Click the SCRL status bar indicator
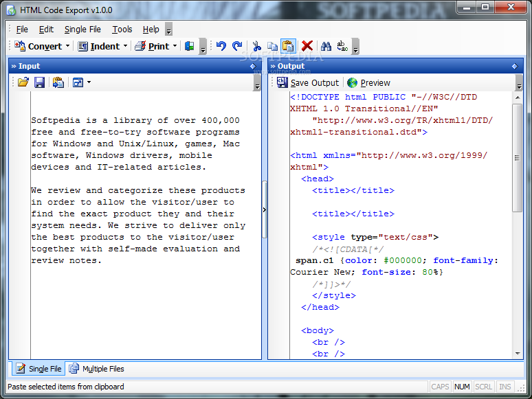The height and width of the screenshot is (399, 532). click(x=483, y=387)
